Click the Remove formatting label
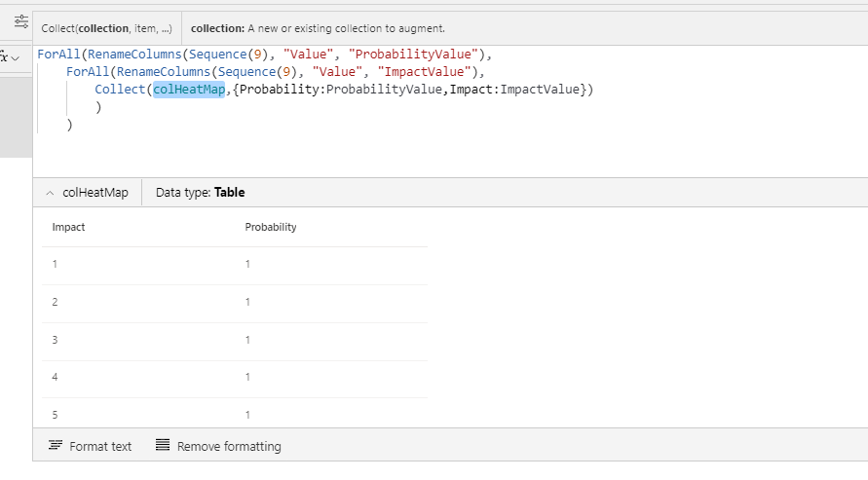The image size is (868, 480). pos(229,446)
